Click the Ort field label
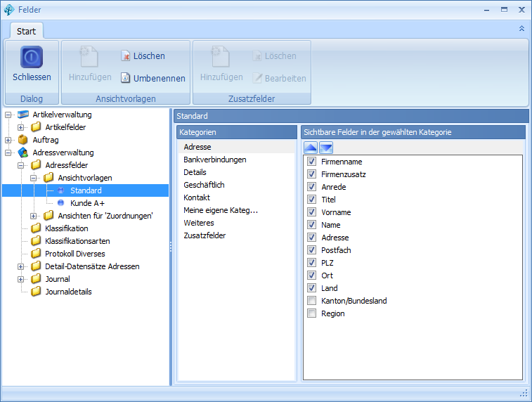The image size is (532, 402). [327, 275]
